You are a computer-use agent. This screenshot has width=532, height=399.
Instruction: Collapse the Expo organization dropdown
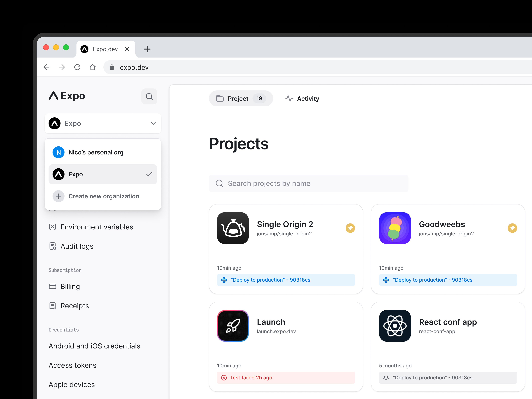point(153,123)
